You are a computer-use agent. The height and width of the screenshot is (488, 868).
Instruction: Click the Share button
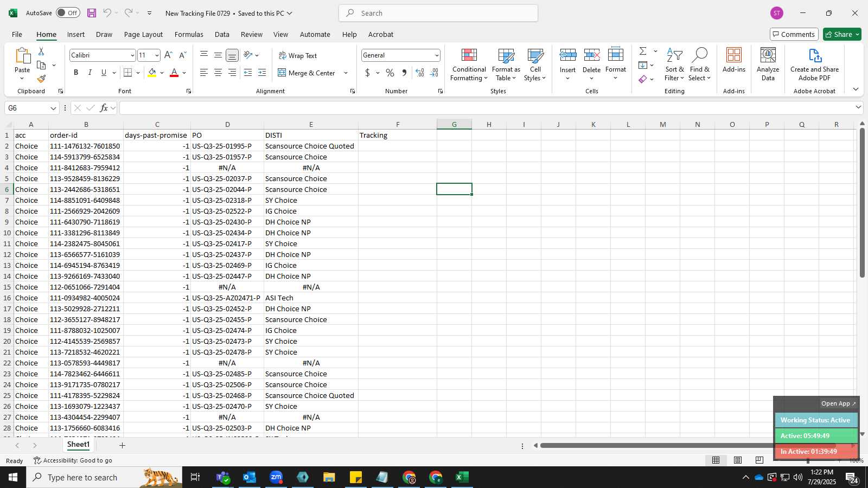842,34
